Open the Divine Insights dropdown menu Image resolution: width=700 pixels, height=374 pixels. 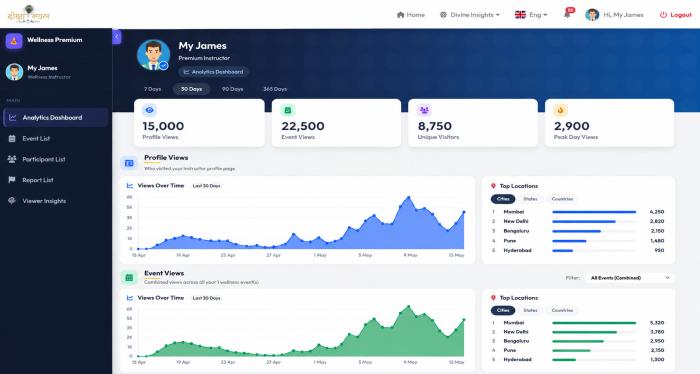[x=470, y=15]
